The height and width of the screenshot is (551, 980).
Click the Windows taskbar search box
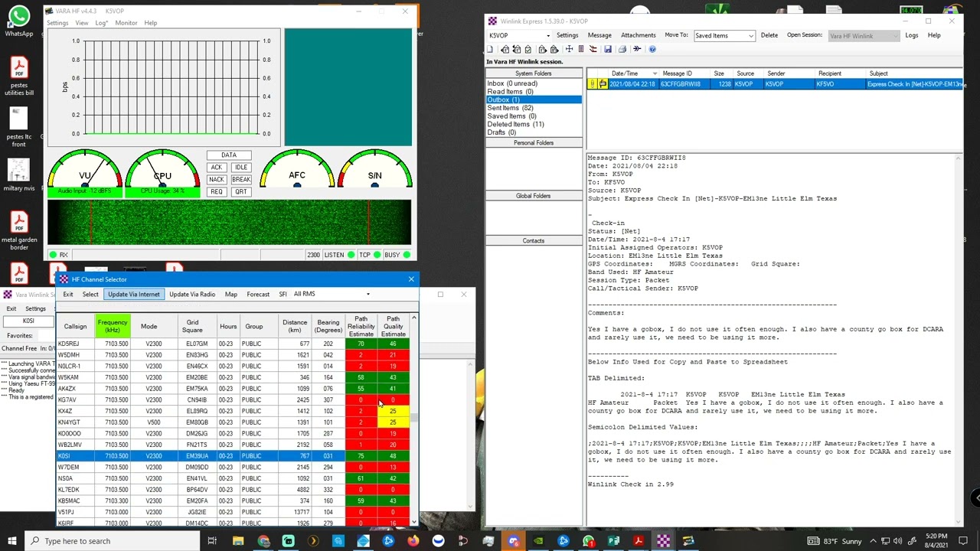(x=112, y=541)
